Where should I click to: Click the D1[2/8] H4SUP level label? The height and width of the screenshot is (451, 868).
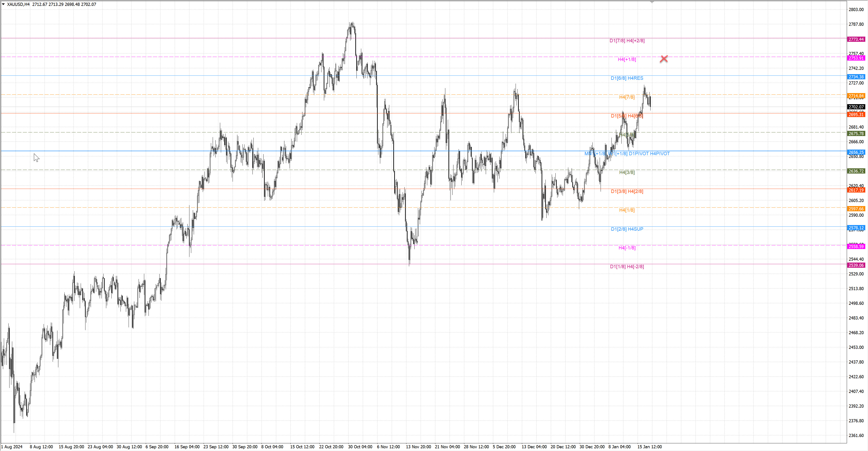tap(627, 229)
